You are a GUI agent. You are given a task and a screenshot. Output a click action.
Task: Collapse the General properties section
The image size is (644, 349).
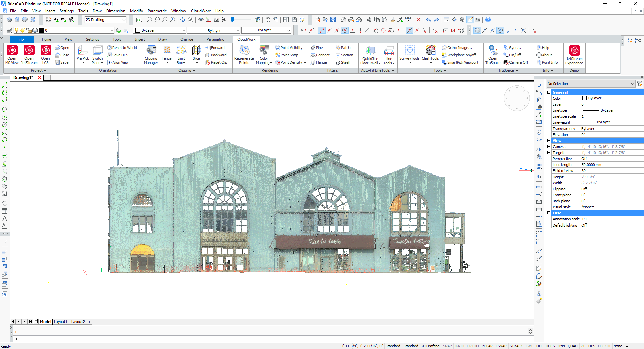pos(549,92)
